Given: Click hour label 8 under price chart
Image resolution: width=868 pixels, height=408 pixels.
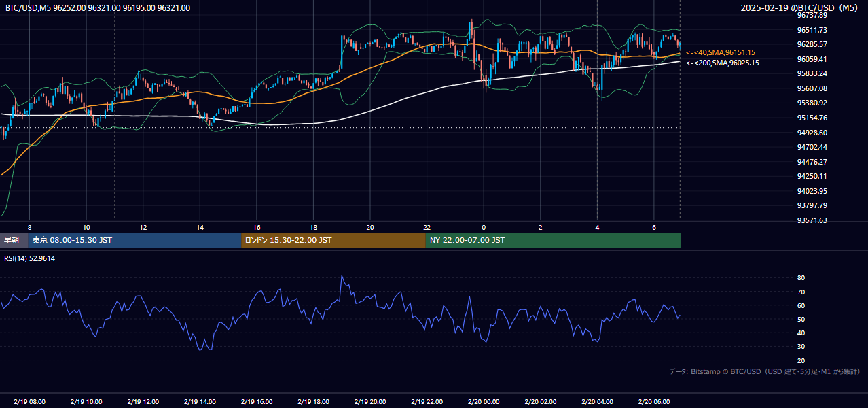Looking at the screenshot, I should click(29, 227).
